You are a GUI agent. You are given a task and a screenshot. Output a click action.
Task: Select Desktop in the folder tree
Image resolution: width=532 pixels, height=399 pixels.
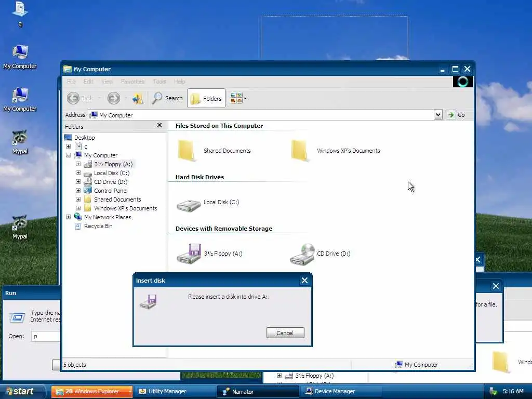(x=85, y=137)
